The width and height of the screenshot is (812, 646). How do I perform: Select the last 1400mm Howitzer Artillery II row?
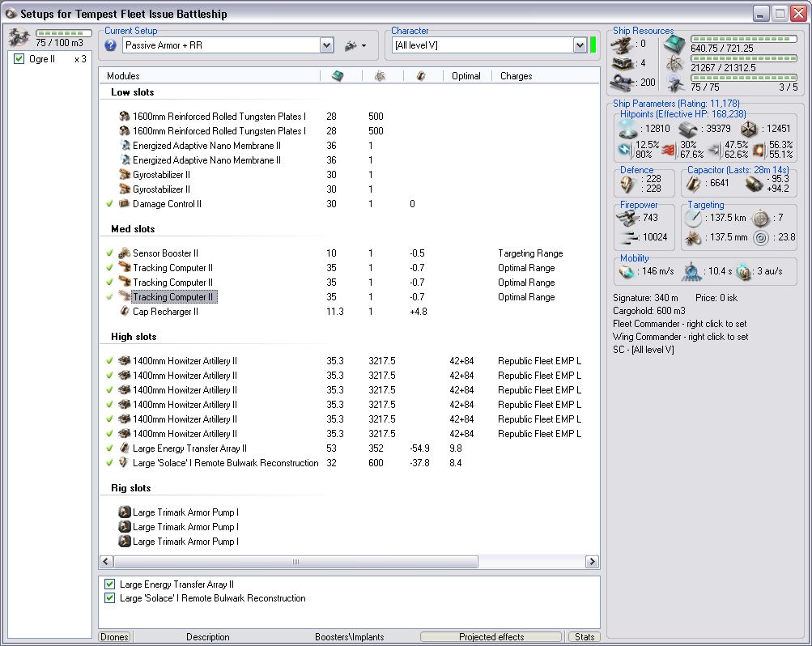pyautogui.click(x=349, y=434)
